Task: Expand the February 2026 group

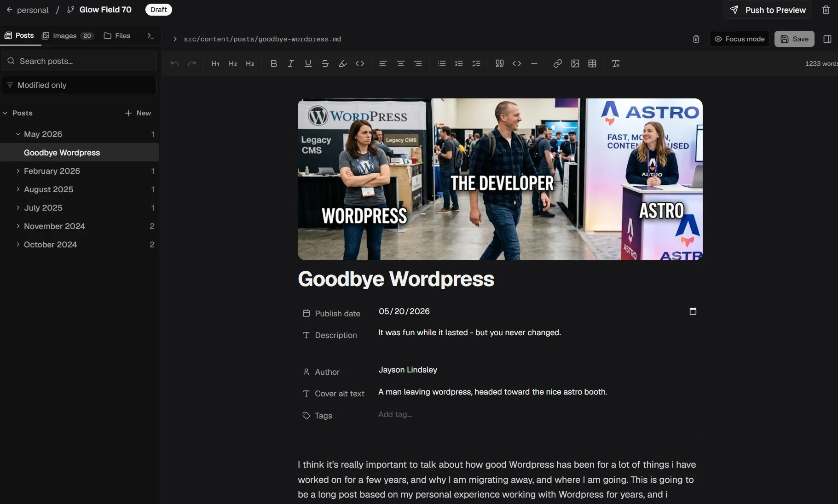Action: coord(18,171)
